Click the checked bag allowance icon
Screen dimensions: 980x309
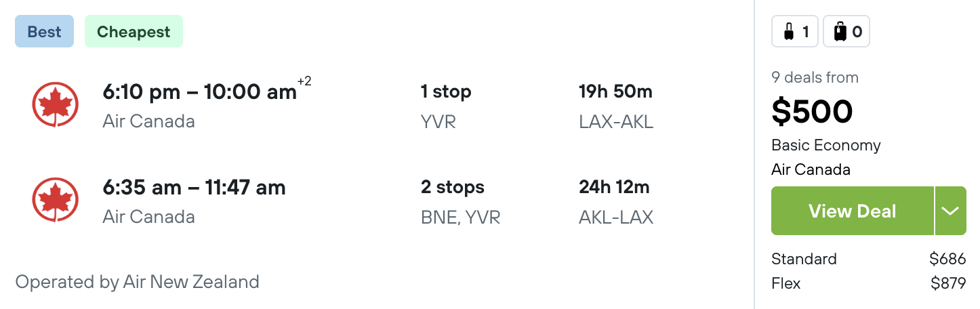[846, 32]
